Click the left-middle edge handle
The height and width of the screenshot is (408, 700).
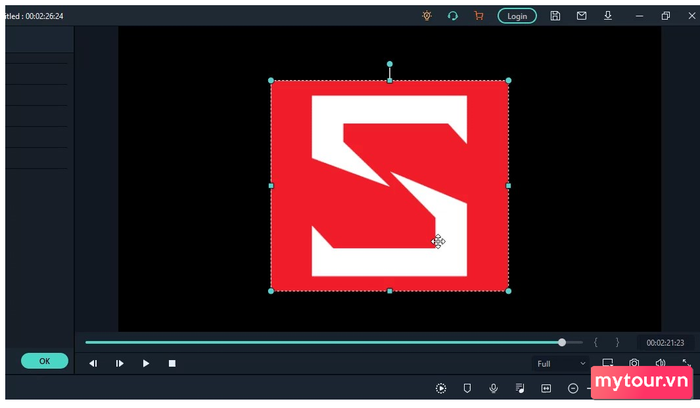[271, 186]
